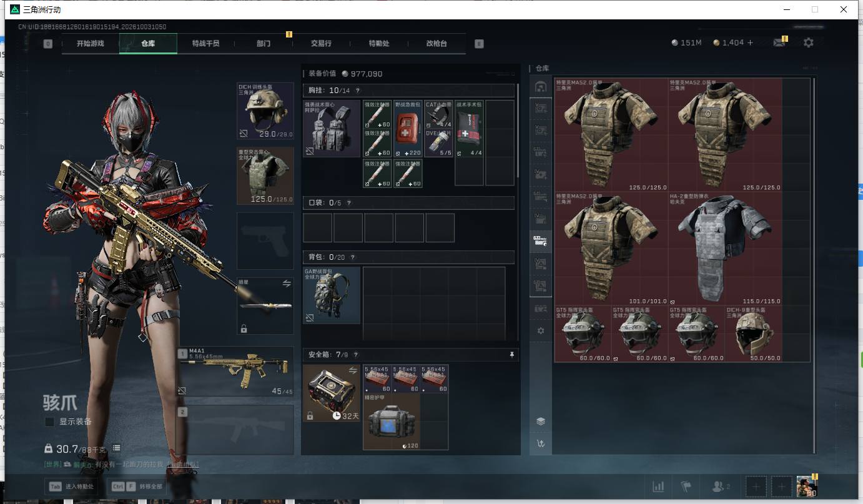
Task: Click the warehouse panel vertical scrollbar
Action: (814, 265)
